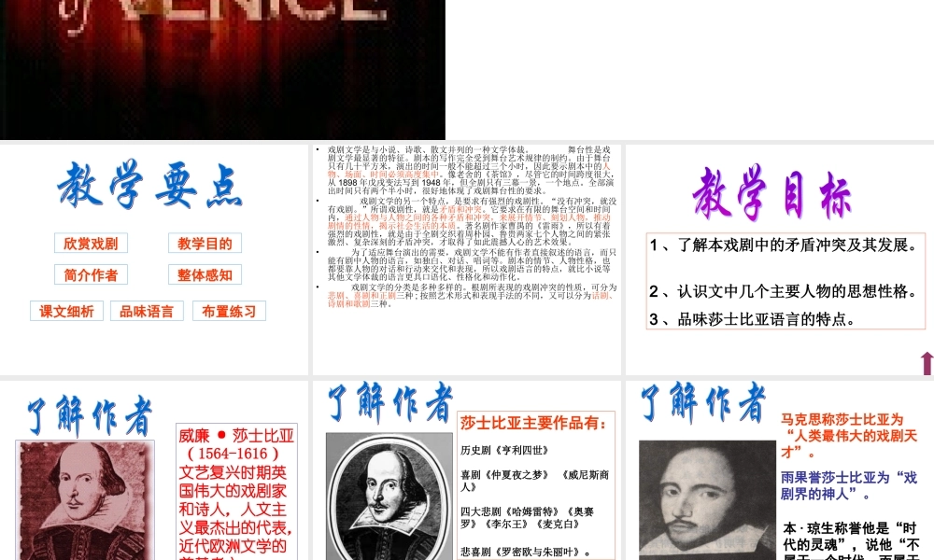The image size is (934, 560).
Task: Open the drama literature text slide
Action: pyautogui.click(x=466, y=259)
